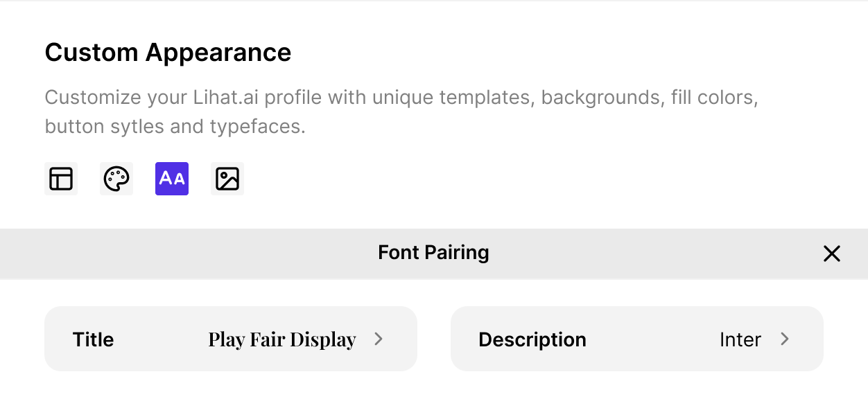Click "button sytles" in the subtitle
Viewport: 868px width, 399px height.
point(104,127)
